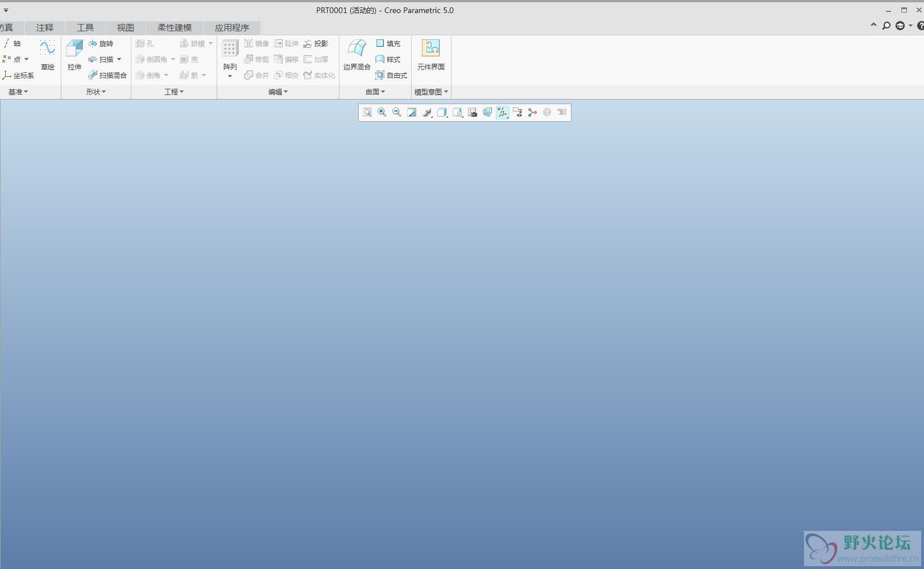
Task: Expand the 扫描 (Sweep) dropdown arrow
Action: pos(119,59)
